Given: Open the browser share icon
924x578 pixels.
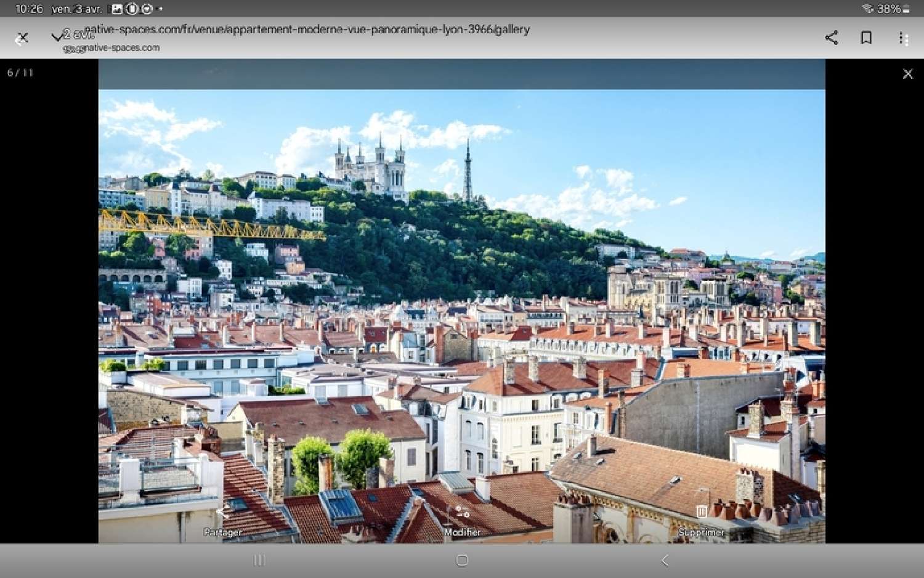Looking at the screenshot, I should tap(832, 38).
